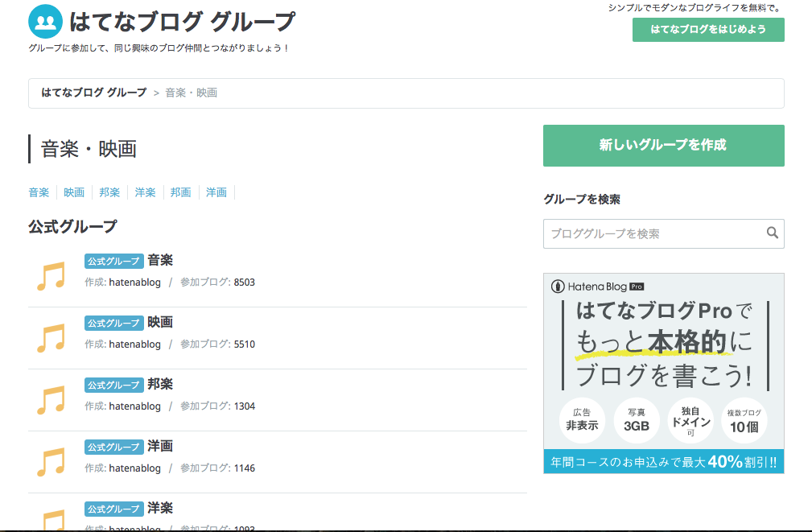Click the 複数ブログ 10個 circle in the ad
The width and height of the screenshot is (812, 532).
pyautogui.click(x=744, y=420)
